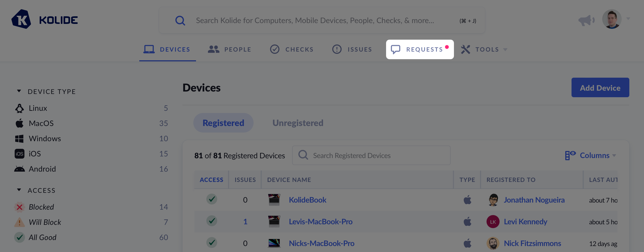Click the search magnifier icon in top bar
The width and height of the screenshot is (644, 252).
(180, 21)
